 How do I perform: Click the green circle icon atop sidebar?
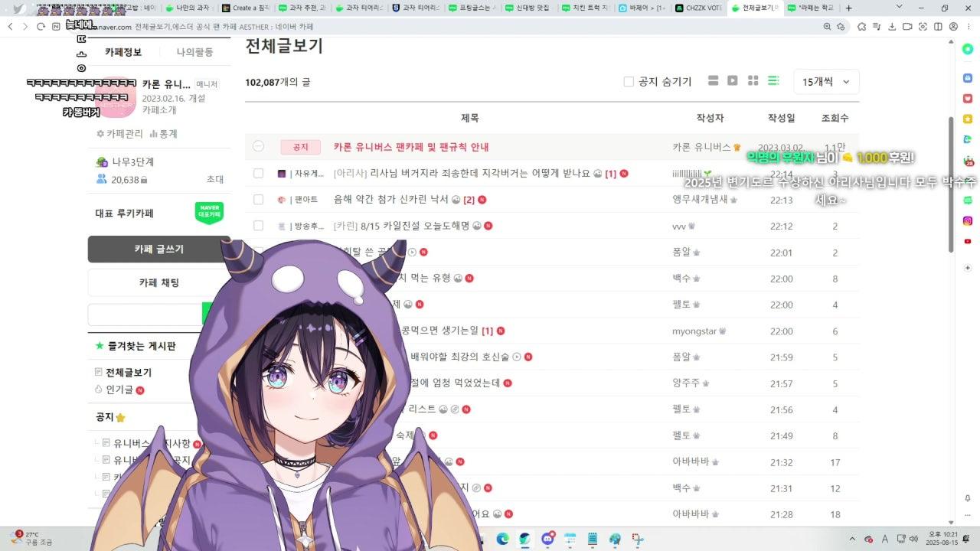coord(968,49)
